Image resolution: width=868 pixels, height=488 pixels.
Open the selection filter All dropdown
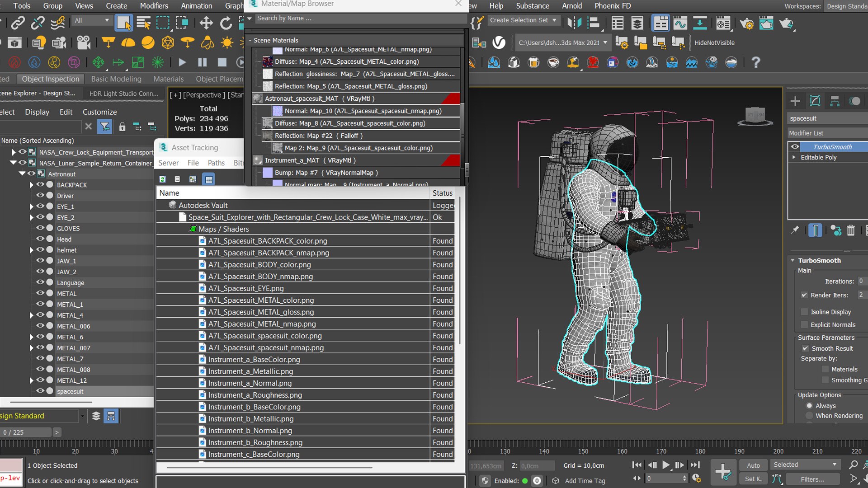click(x=92, y=20)
